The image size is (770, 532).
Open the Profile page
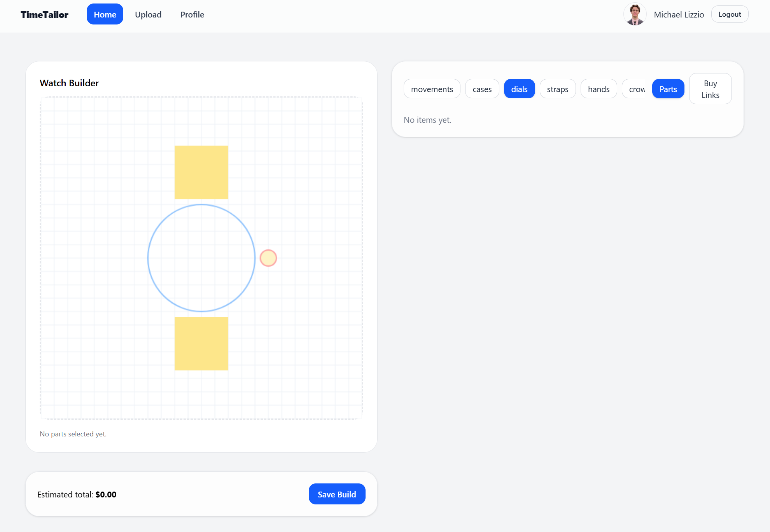pyautogui.click(x=192, y=14)
